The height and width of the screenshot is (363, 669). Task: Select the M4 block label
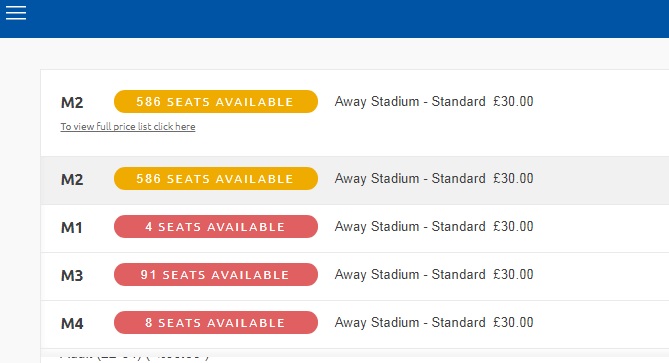pyautogui.click(x=72, y=323)
